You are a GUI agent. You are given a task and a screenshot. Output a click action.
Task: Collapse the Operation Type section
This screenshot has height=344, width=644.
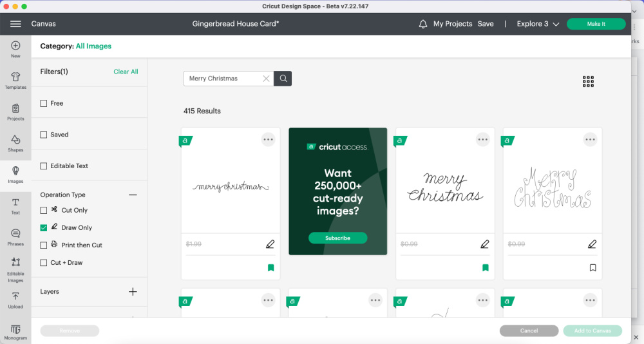coord(133,195)
